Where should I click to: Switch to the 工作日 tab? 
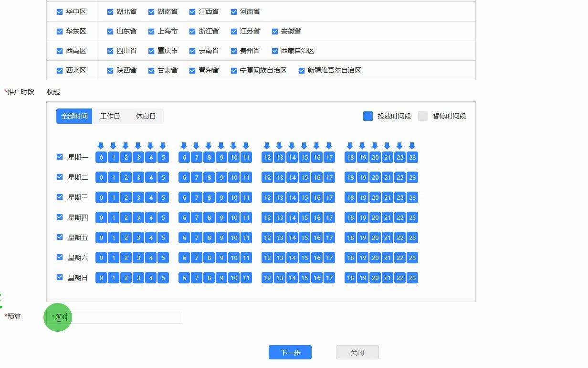click(x=110, y=116)
